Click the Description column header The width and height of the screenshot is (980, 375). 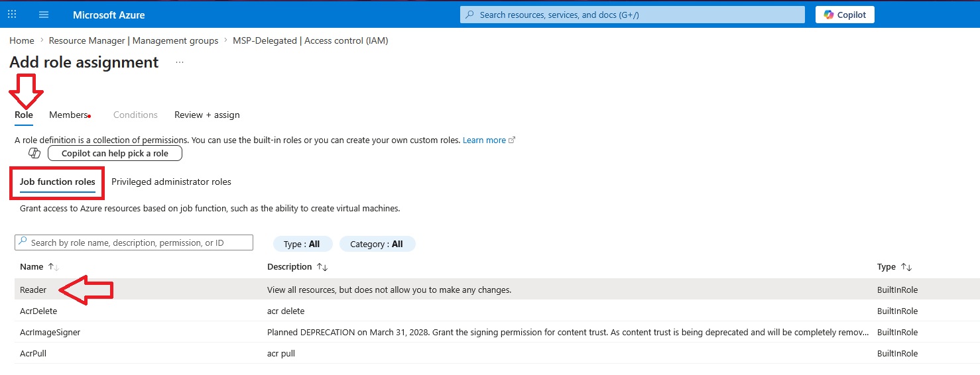tap(289, 267)
